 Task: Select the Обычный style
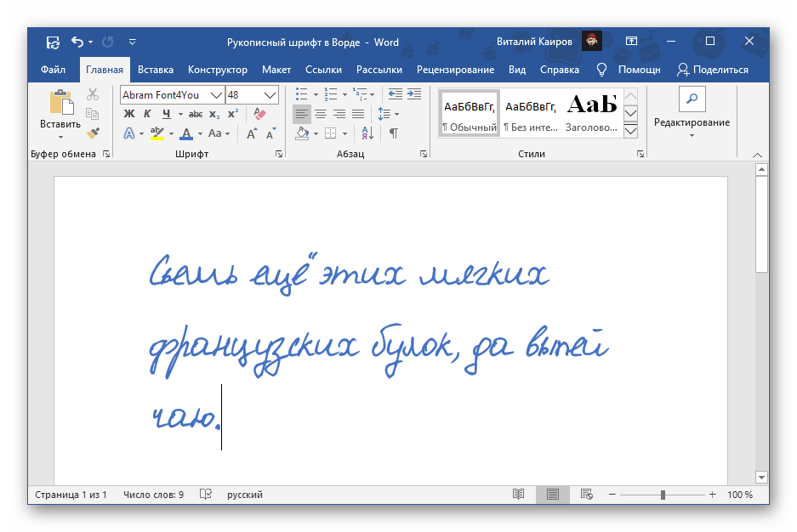click(470, 114)
